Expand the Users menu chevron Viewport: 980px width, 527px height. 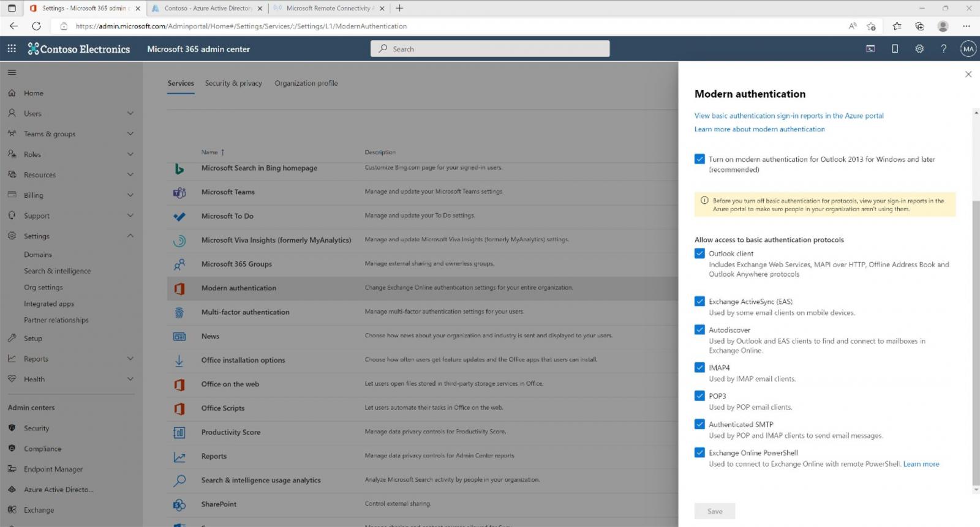[x=130, y=113]
